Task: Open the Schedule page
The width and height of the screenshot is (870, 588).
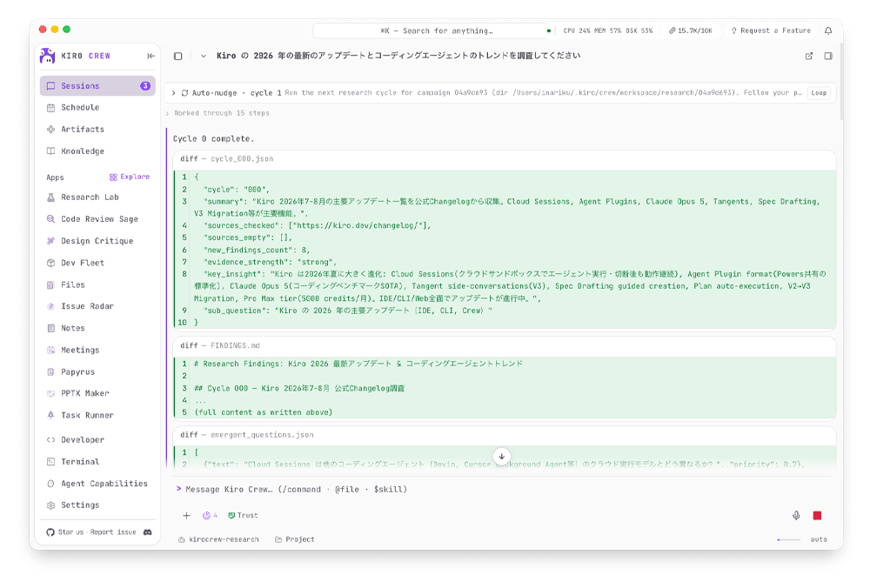Action: point(97,108)
